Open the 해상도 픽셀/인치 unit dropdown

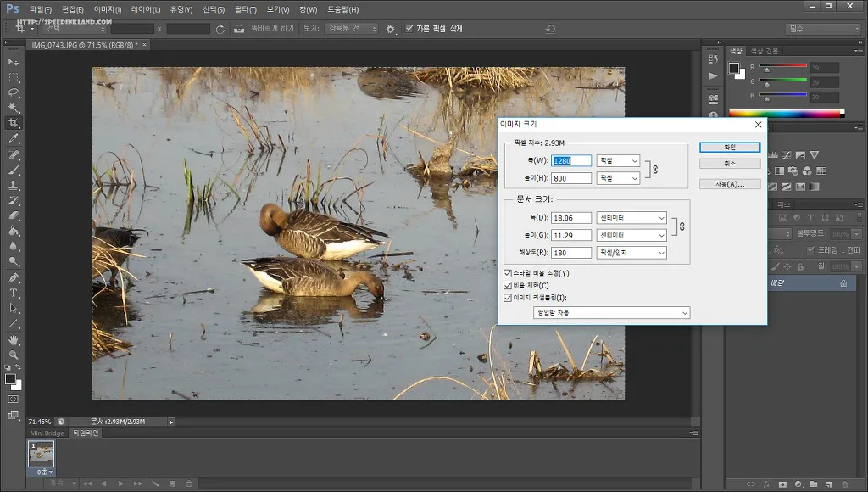pyautogui.click(x=632, y=253)
